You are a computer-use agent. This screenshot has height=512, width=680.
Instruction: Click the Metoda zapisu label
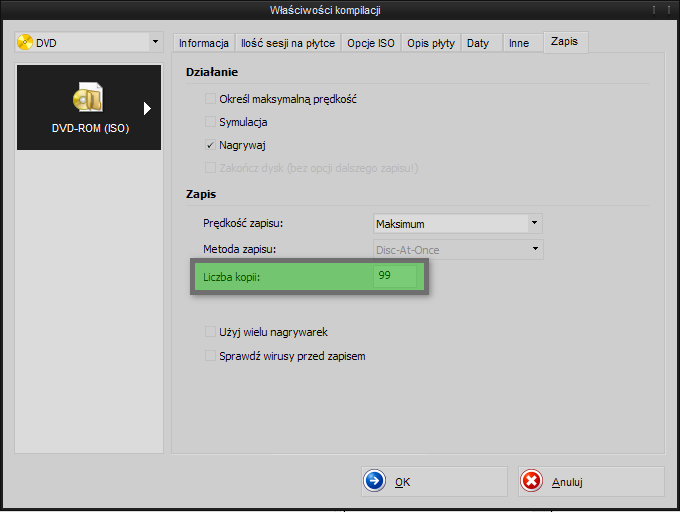pos(239,249)
